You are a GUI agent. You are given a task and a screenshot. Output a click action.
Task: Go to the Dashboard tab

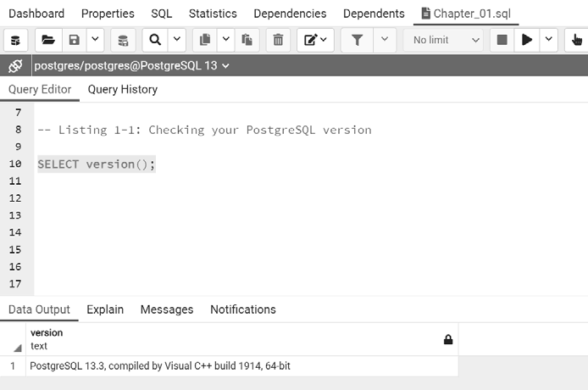36,14
